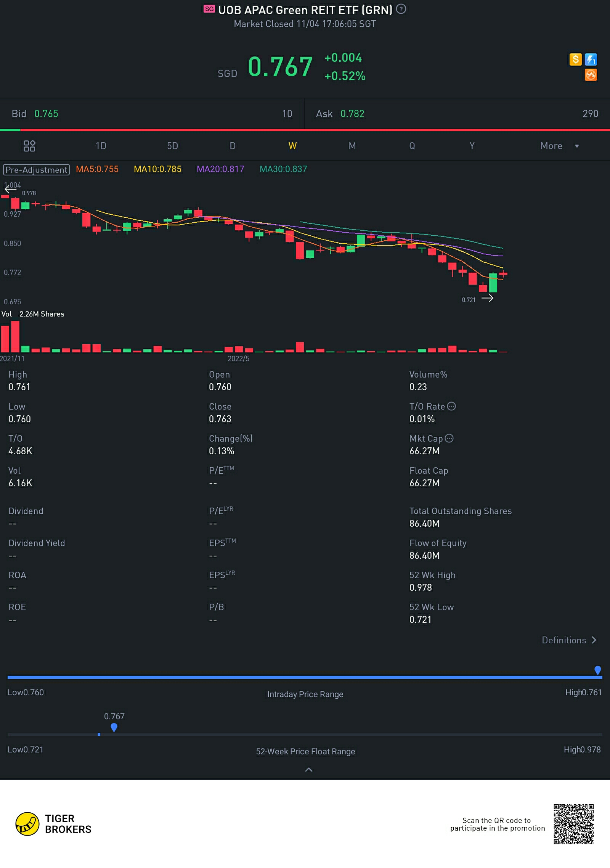Image resolution: width=610 pixels, height=868 pixels.
Task: Collapse the price range panel with the up chevron
Action: tap(309, 770)
